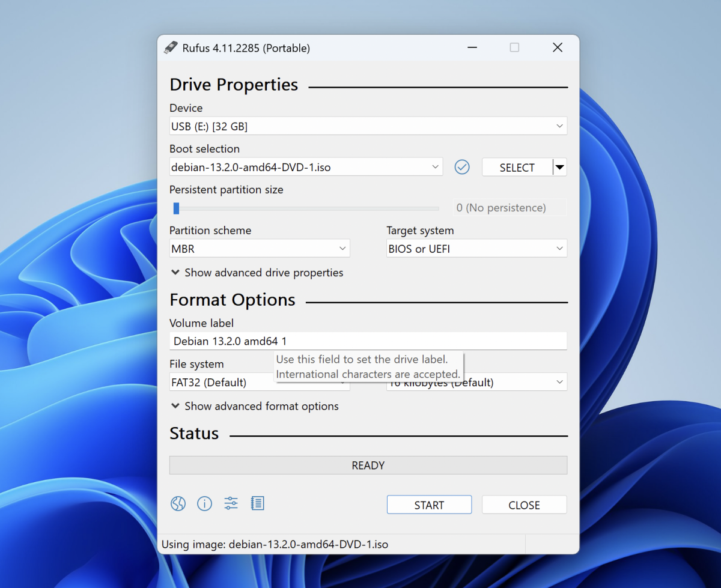
Task: Click the checksum checkmark icon
Action: (462, 167)
